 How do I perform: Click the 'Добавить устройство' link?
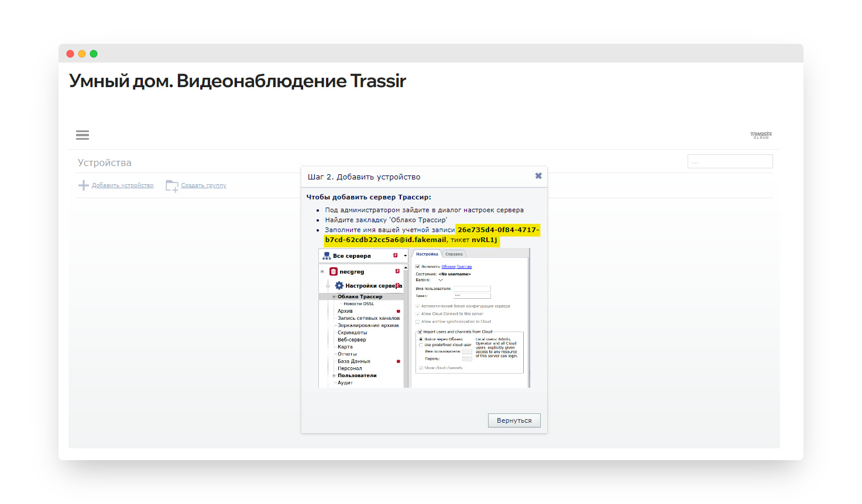122,185
